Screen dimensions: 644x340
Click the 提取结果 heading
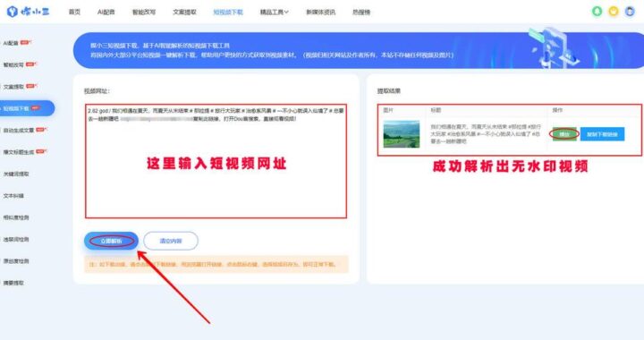(388, 91)
